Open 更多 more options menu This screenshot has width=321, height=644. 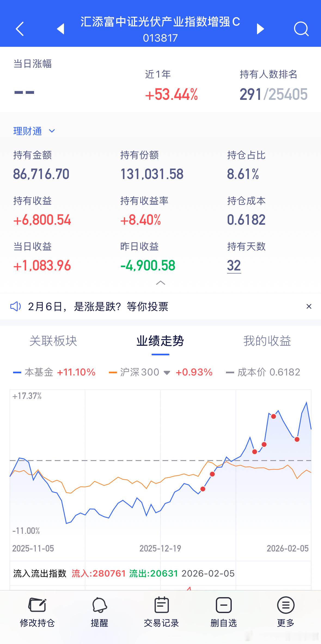pyautogui.click(x=286, y=612)
